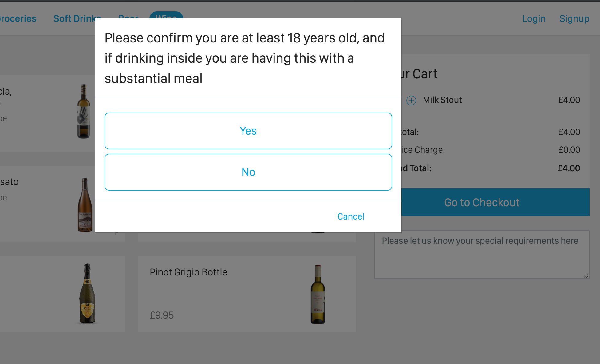Increase Milk Stout quantity with plus icon
The image size is (600, 364).
(411, 100)
